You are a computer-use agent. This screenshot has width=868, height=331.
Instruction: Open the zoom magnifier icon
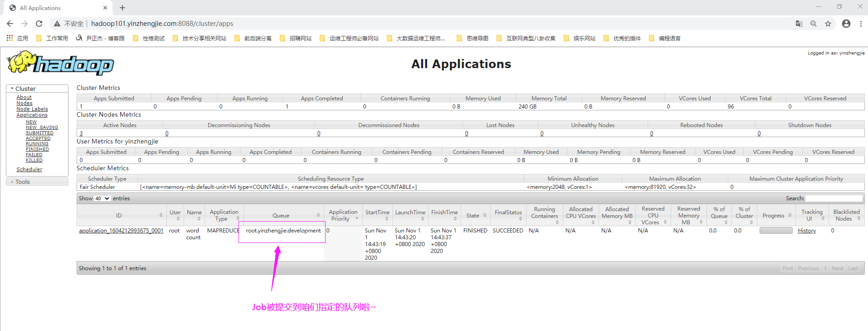(x=814, y=24)
